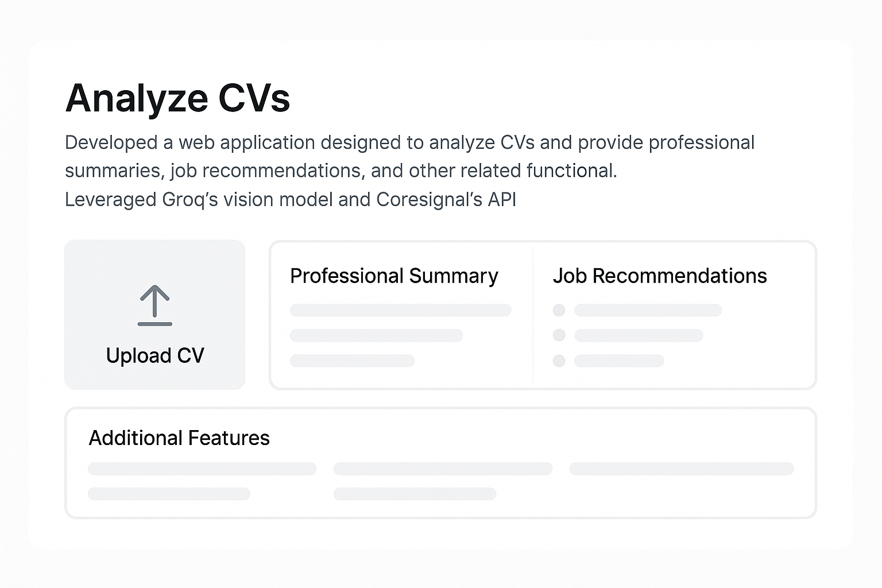Click the Upload CV label text
This screenshot has height=588, width=882.
click(x=155, y=355)
